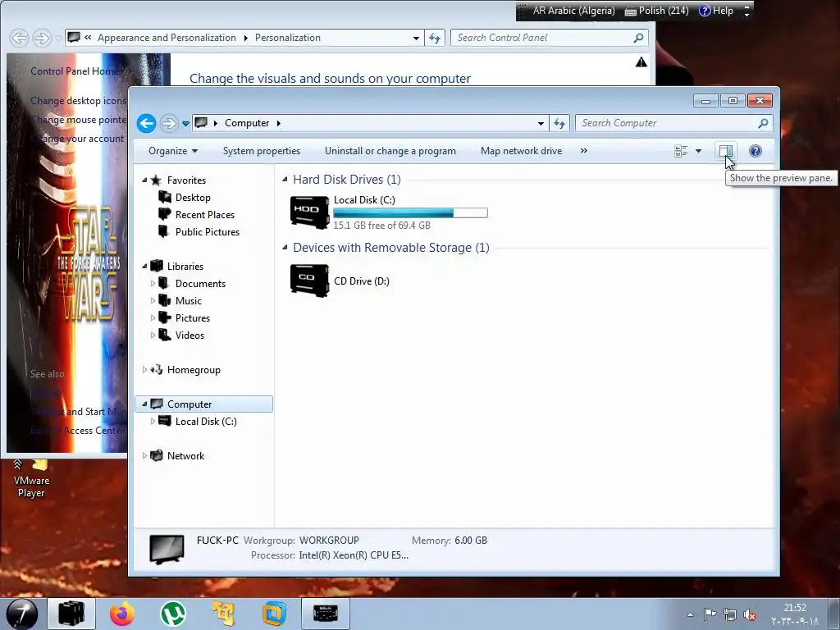Image resolution: width=840 pixels, height=630 pixels.
Task: Click the Forward arrow in Computer window
Action: 168,123
